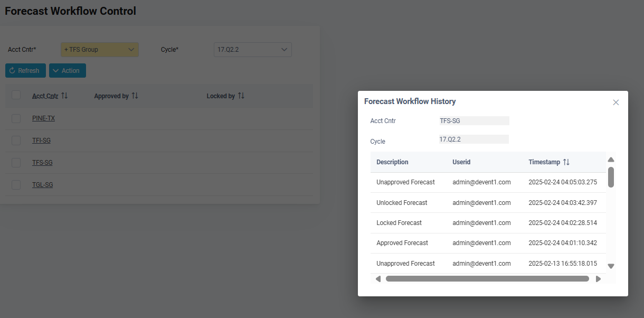Tick the select-all checkbox in header
644x318 pixels.
point(16,95)
